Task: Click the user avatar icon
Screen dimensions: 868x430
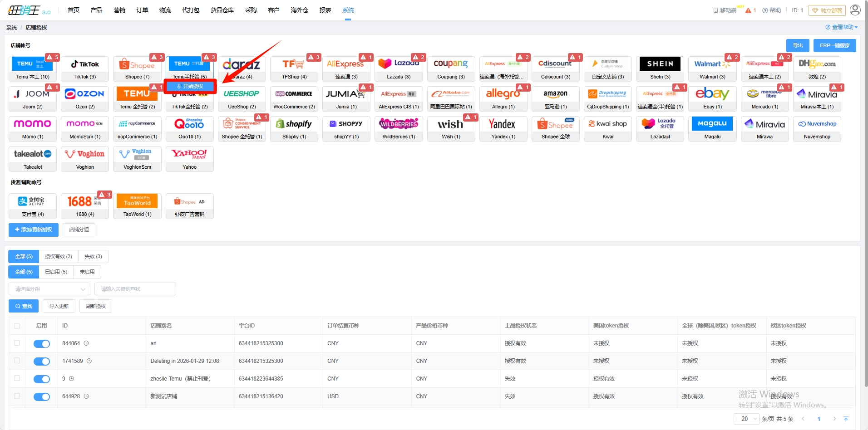Action: (x=855, y=10)
